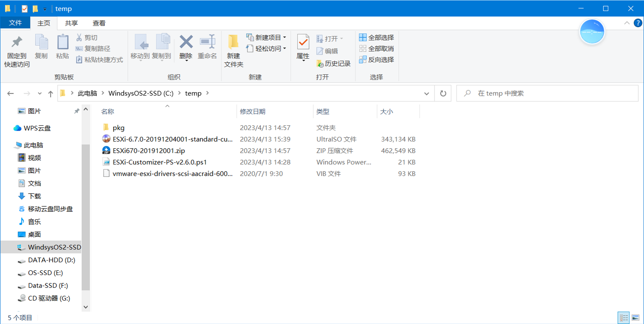Select the ESXi670-201912001.zip file

coord(149,151)
